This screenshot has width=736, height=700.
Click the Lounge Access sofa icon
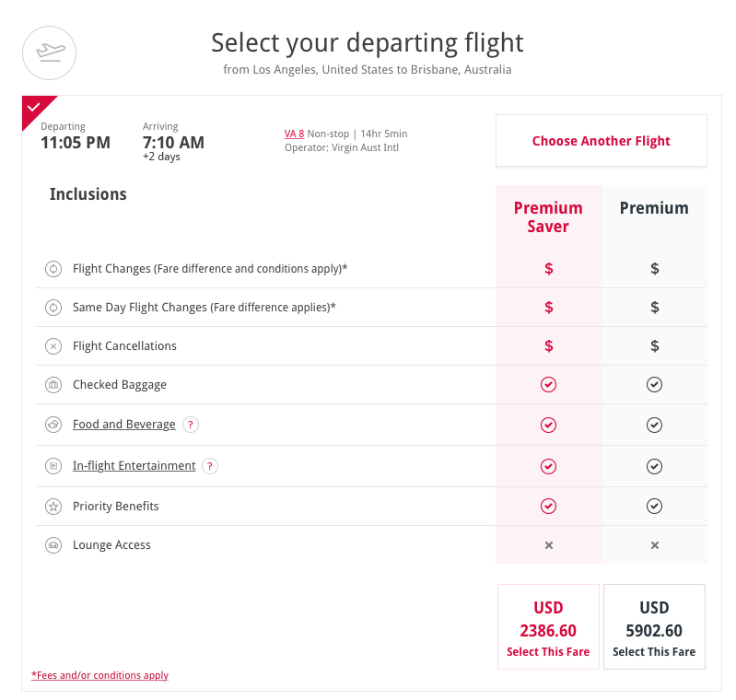pos(53,545)
